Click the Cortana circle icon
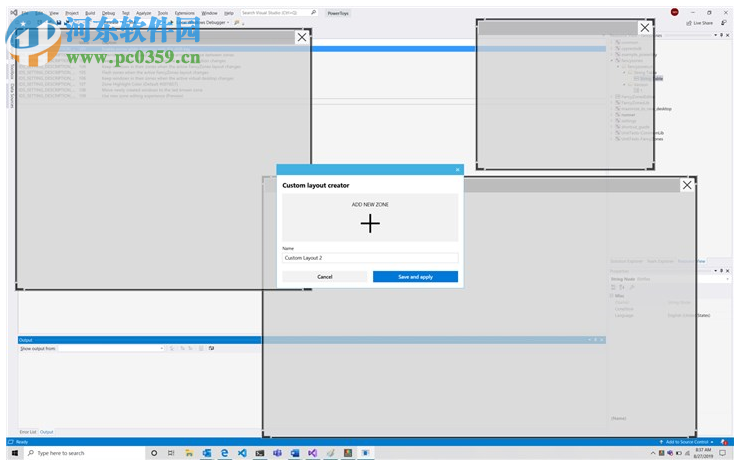The width and height of the screenshot is (739, 461). click(154, 453)
